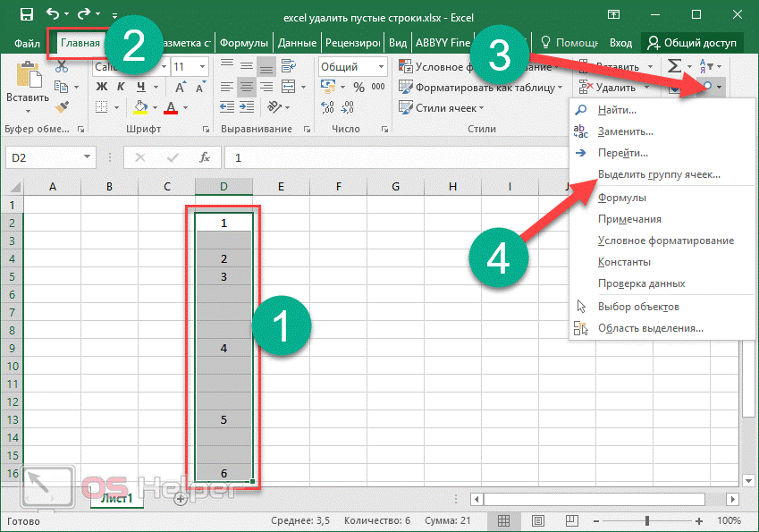Choose Найти... from the menu
The height and width of the screenshot is (532, 759).
tap(662, 110)
